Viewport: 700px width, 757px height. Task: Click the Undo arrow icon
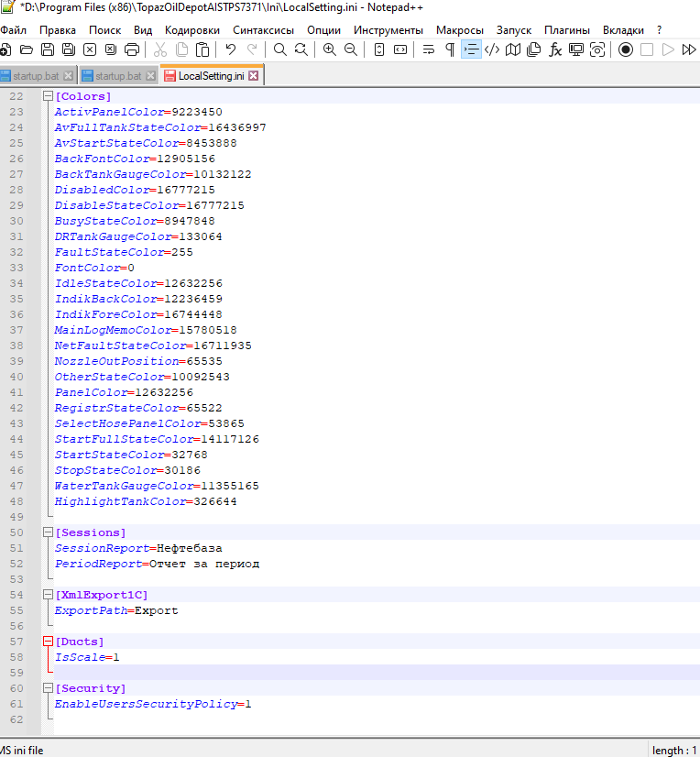pos(230,49)
